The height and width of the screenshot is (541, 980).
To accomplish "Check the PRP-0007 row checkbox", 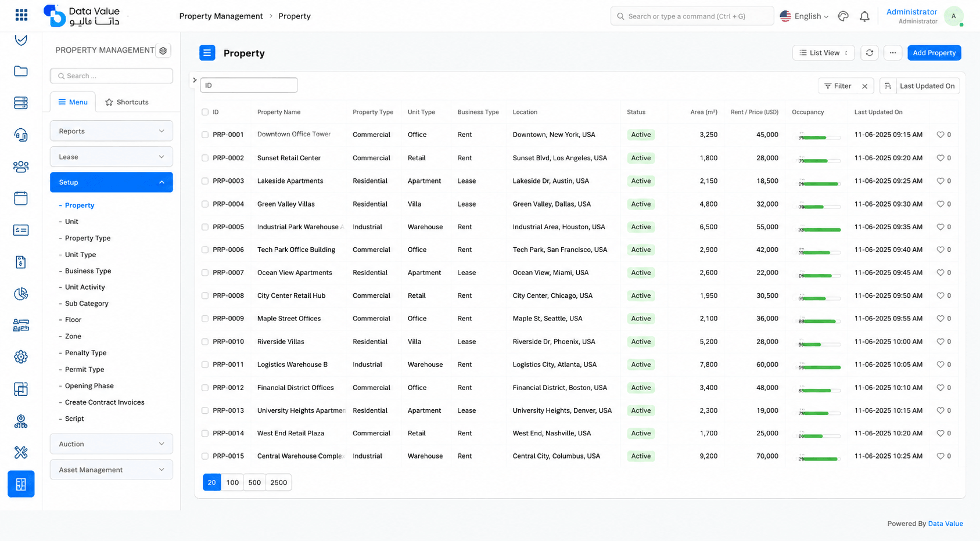I will [x=205, y=273].
